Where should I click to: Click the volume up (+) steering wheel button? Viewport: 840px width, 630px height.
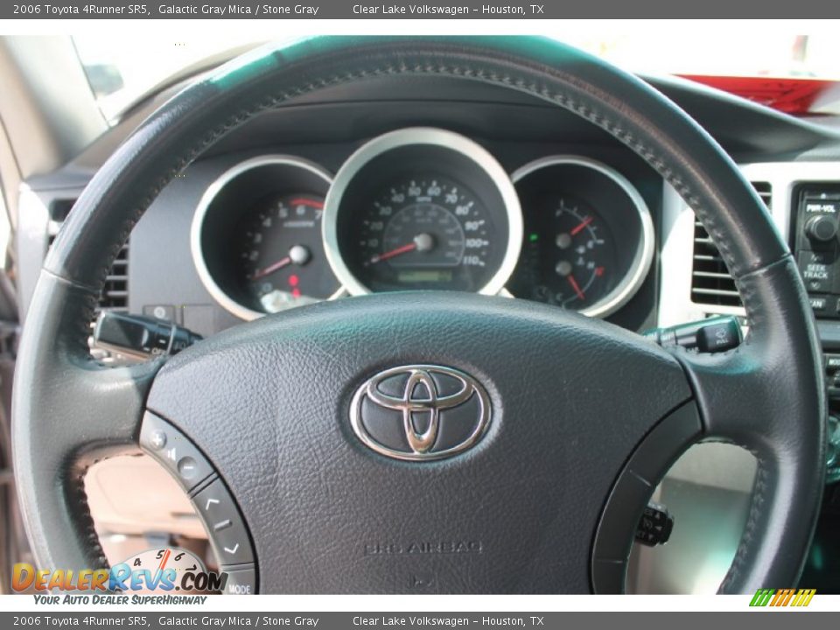pyautogui.click(x=157, y=438)
